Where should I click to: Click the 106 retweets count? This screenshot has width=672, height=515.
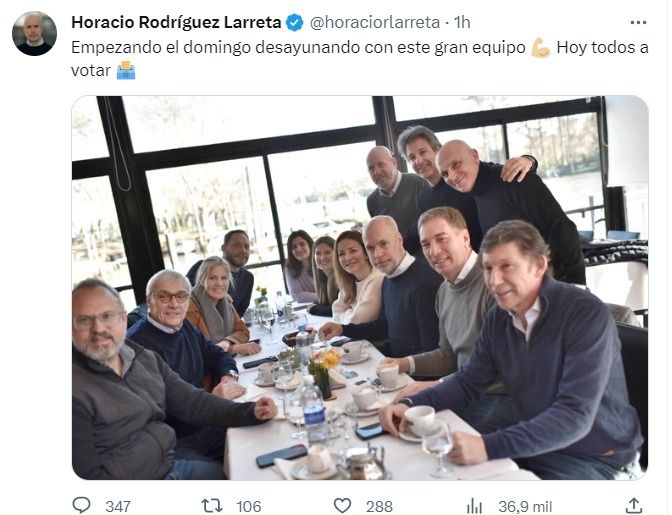[249, 506]
